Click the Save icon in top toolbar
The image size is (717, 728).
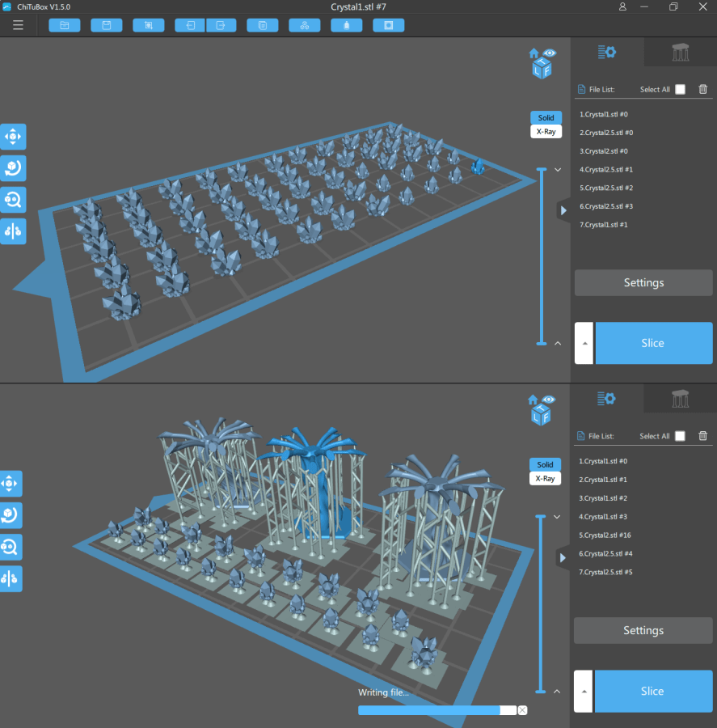[x=106, y=25]
